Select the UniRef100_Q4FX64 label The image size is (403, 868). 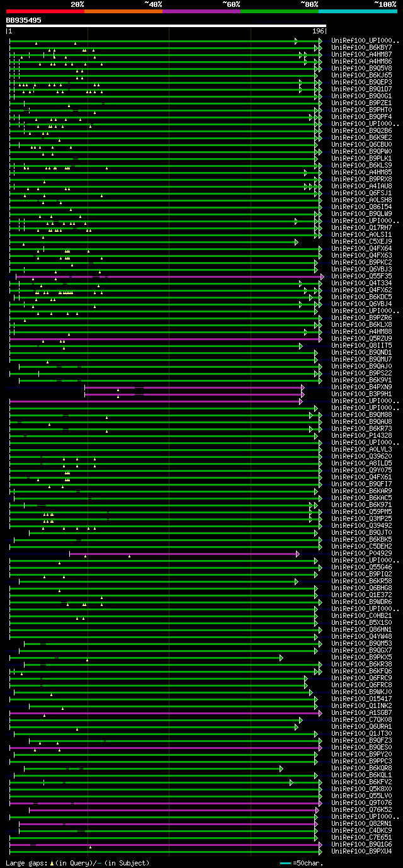pyautogui.click(x=361, y=248)
